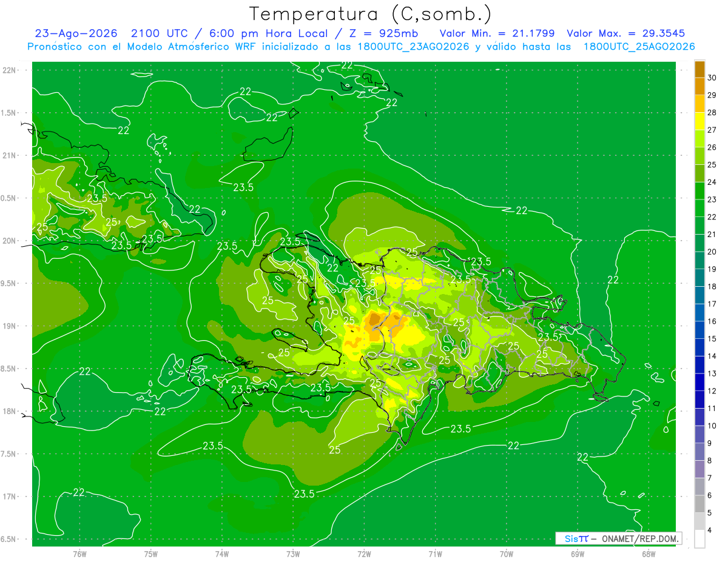The width and height of the screenshot is (728, 562).
Task: Click the legend swatch between 29 and 30
Action: click(699, 87)
